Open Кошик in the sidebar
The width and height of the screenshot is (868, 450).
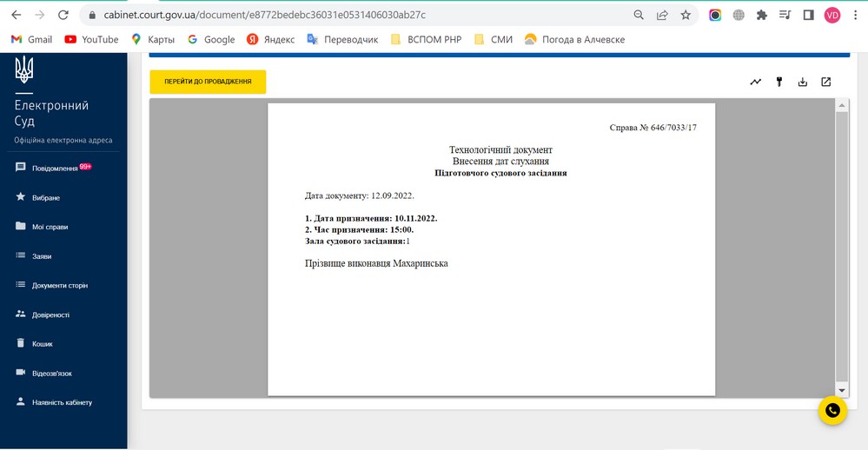coord(42,344)
